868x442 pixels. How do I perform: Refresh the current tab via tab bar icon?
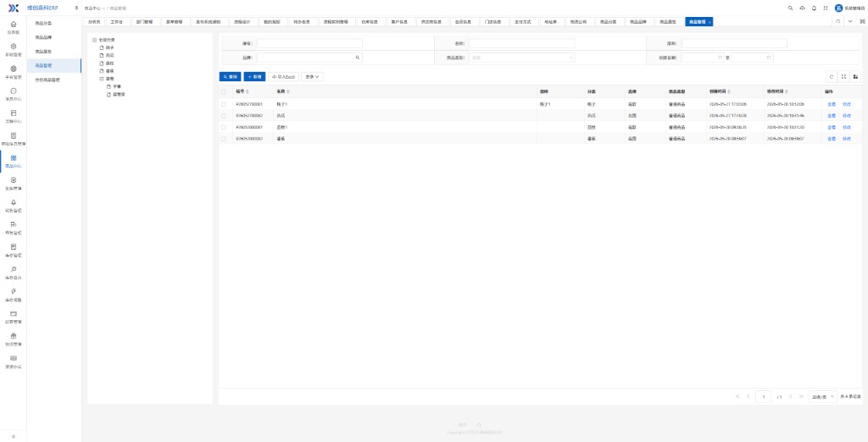pos(837,21)
